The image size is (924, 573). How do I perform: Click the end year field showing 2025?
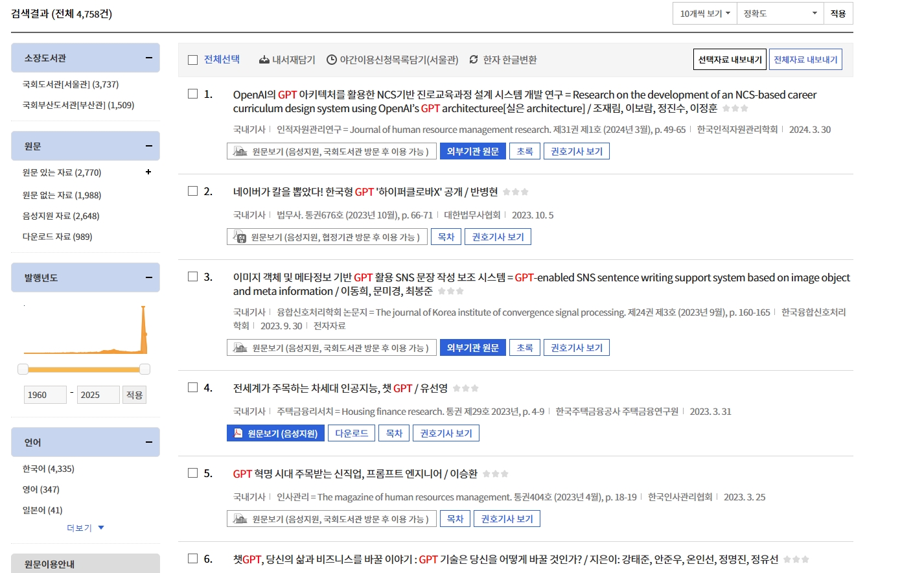pos(98,395)
